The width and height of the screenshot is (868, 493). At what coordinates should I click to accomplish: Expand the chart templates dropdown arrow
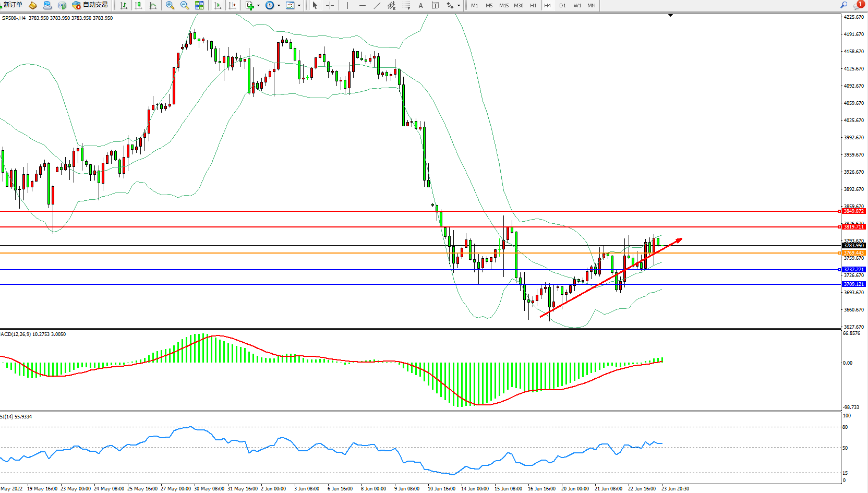point(299,6)
